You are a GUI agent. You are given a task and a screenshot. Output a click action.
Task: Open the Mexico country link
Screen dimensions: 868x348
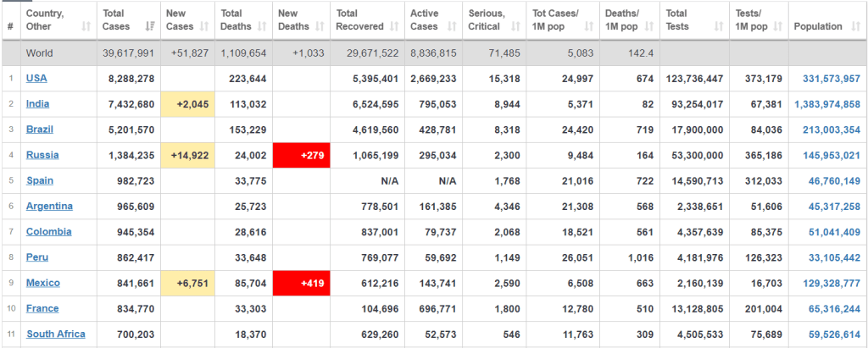click(x=43, y=283)
